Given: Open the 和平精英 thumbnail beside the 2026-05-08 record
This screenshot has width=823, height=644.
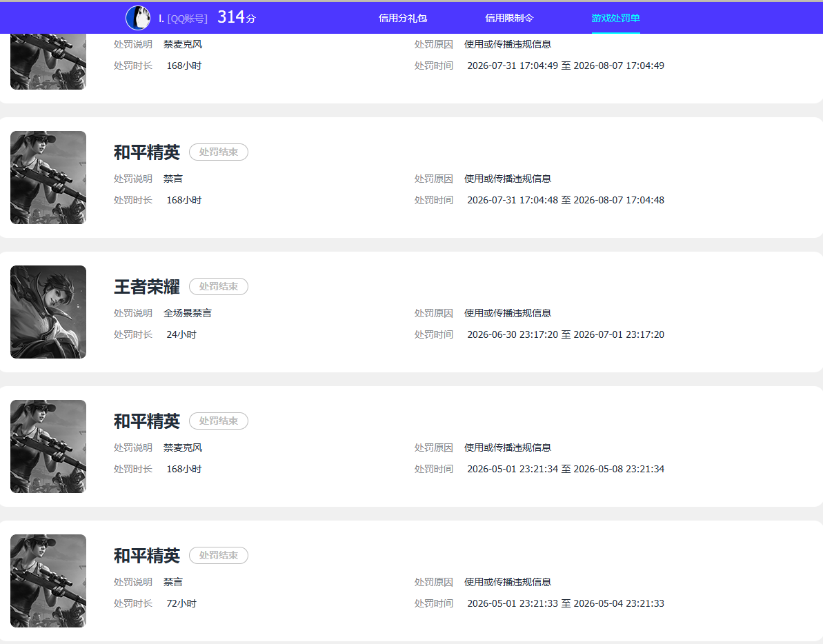Looking at the screenshot, I should (48, 446).
